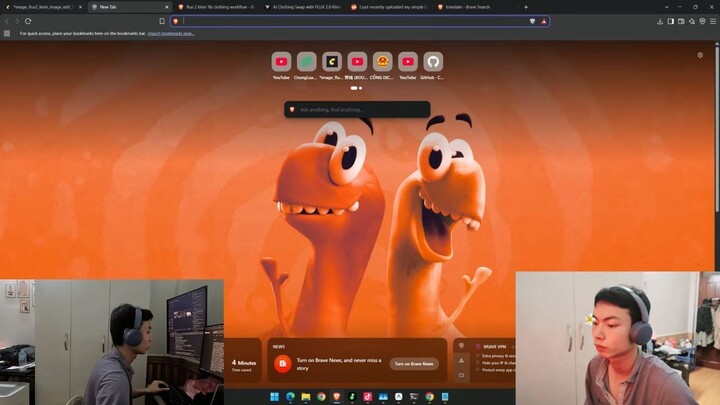Click the Turn on Brave News button
Viewport: 720px width, 405px height.
click(x=414, y=364)
